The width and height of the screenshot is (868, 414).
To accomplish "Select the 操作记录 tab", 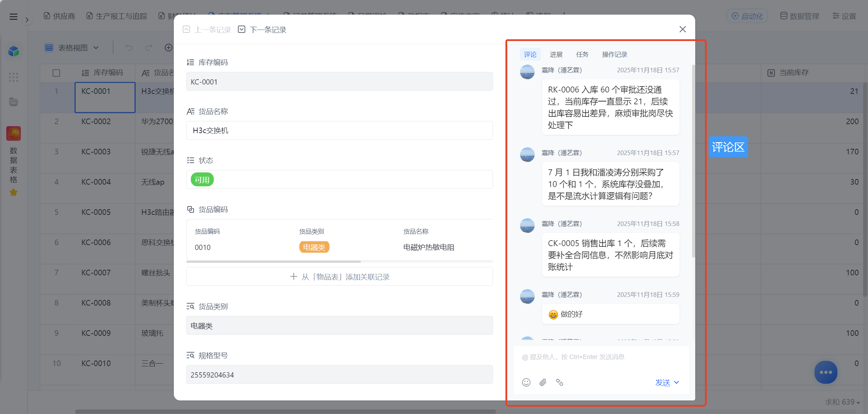I will (615, 54).
